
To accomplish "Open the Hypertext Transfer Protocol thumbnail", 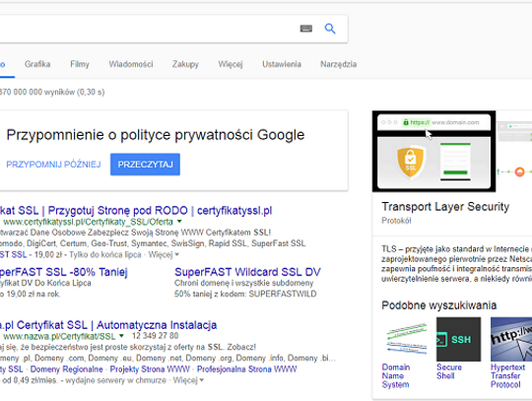I will coord(511,339).
